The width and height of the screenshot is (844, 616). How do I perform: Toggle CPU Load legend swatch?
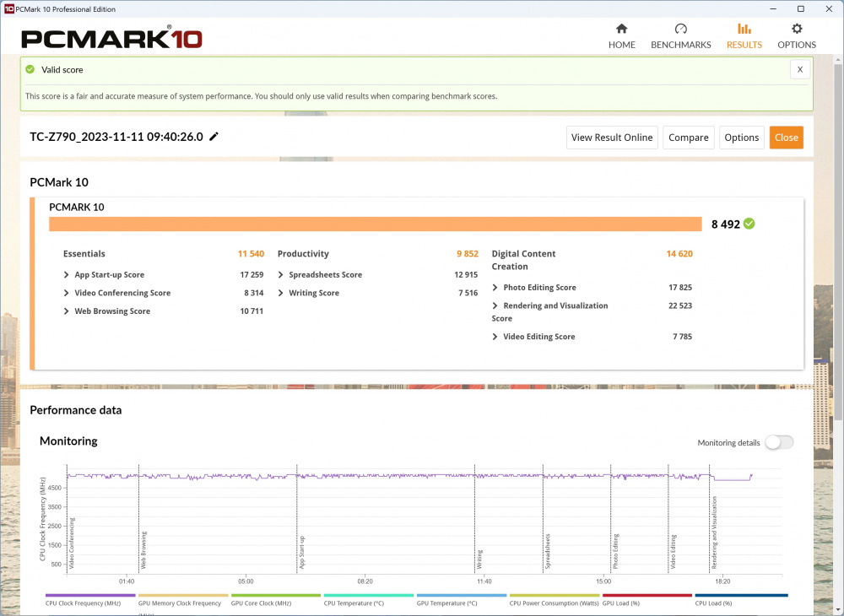(x=741, y=595)
